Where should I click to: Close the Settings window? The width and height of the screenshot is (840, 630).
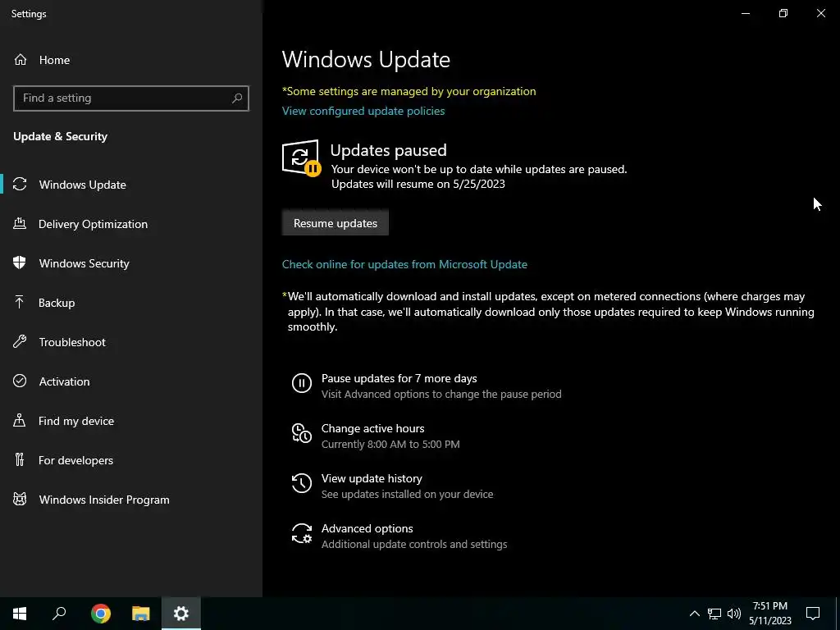820,13
